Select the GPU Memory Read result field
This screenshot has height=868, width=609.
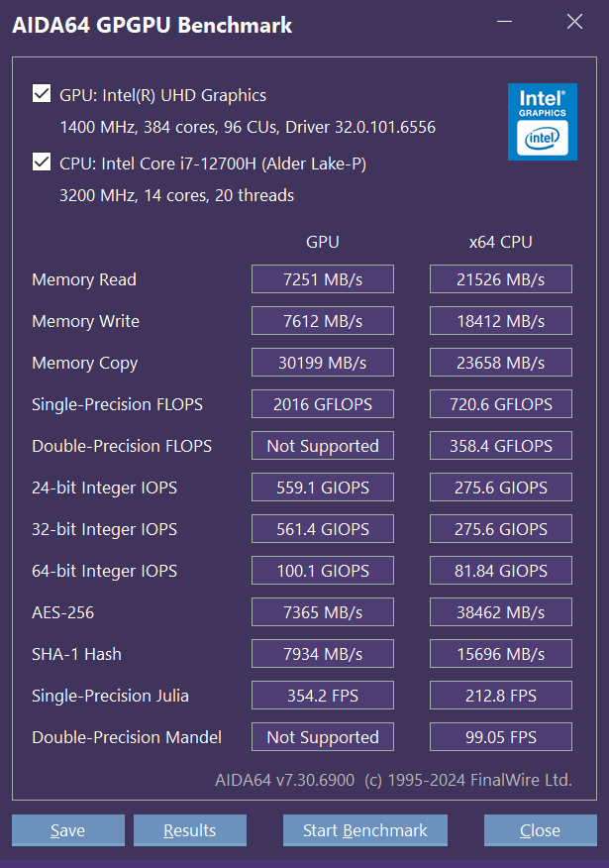tap(323, 279)
